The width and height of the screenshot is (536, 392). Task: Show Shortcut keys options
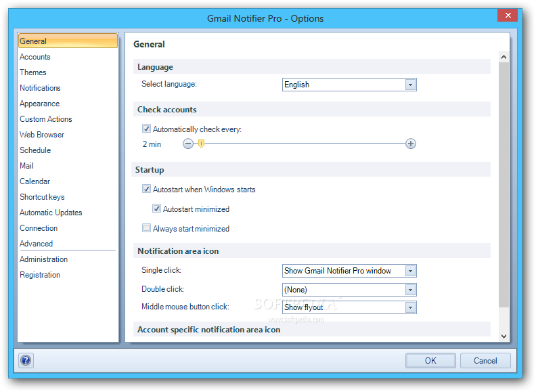pyautogui.click(x=42, y=197)
